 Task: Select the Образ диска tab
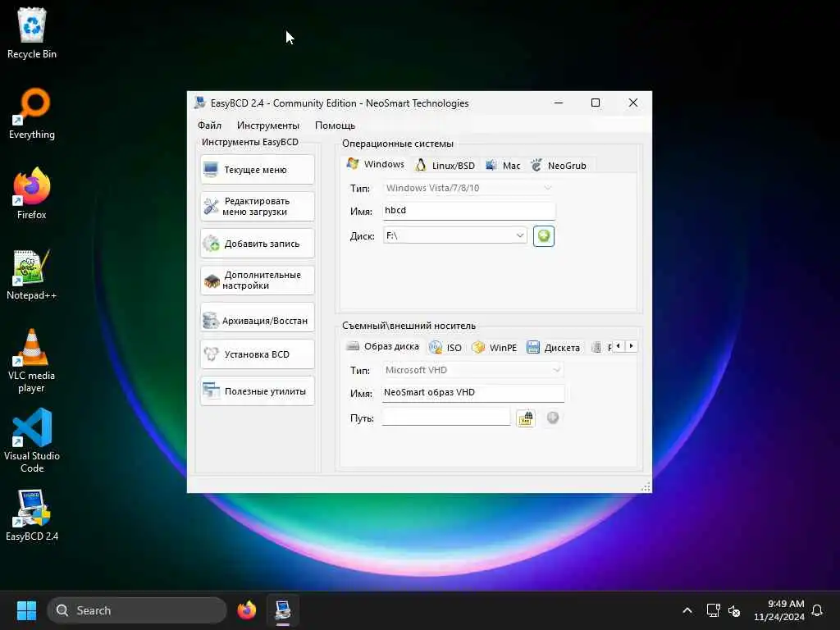click(x=382, y=347)
